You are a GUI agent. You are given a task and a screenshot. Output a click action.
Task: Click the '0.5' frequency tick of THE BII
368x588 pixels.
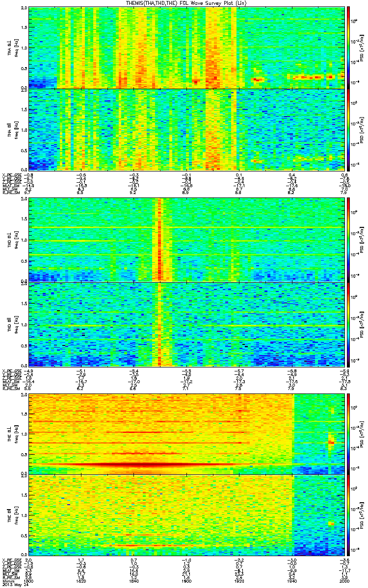point(23,535)
